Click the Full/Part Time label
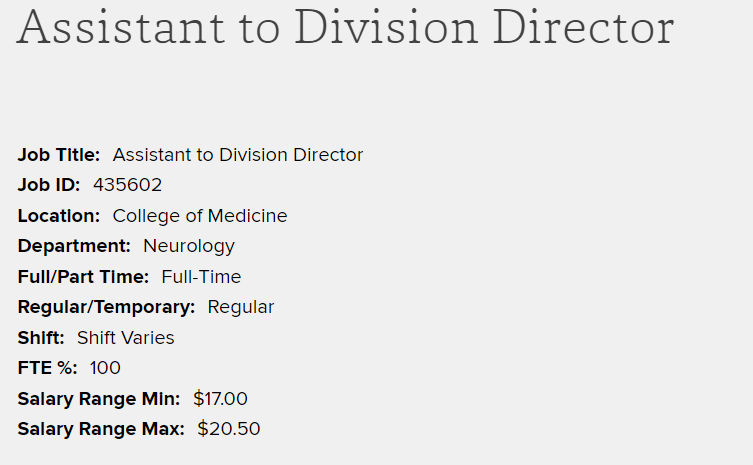 pos(83,277)
